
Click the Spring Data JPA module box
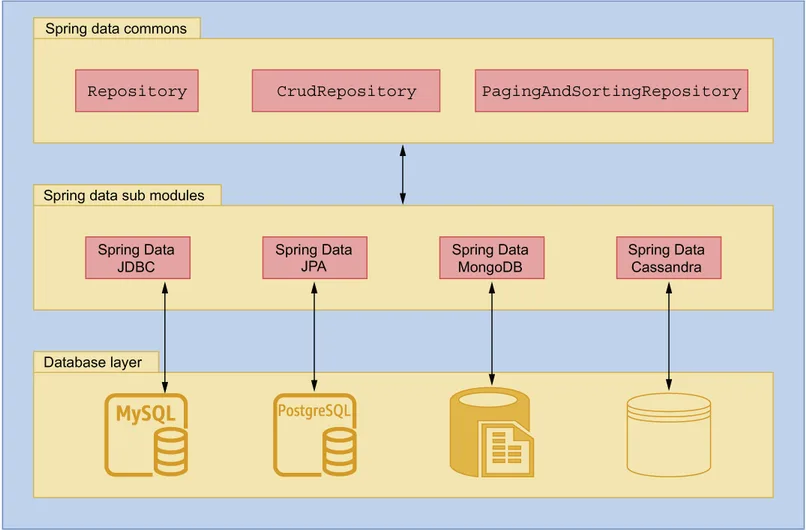click(x=315, y=258)
